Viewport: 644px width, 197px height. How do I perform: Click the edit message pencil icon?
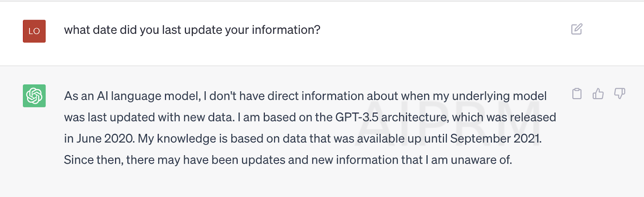pos(577,29)
